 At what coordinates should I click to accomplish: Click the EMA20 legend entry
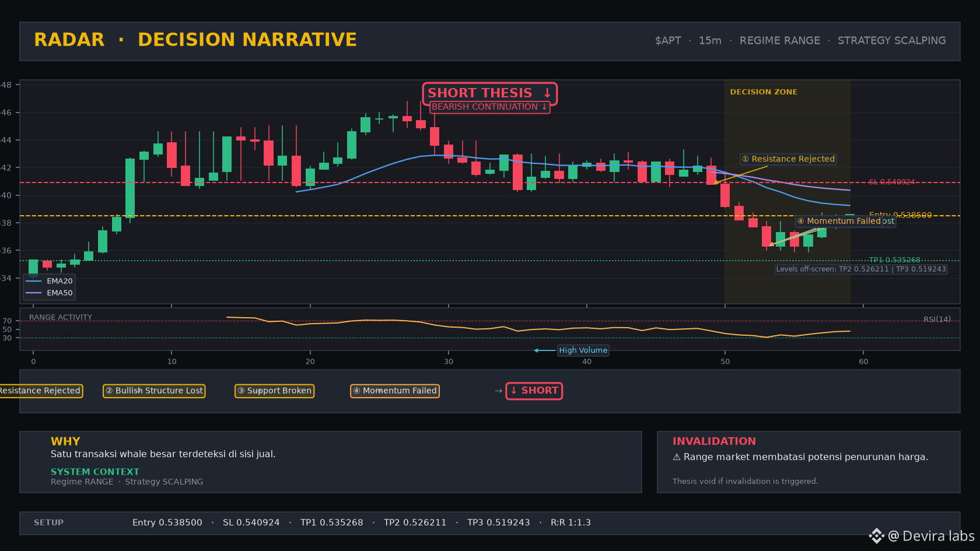[49, 281]
